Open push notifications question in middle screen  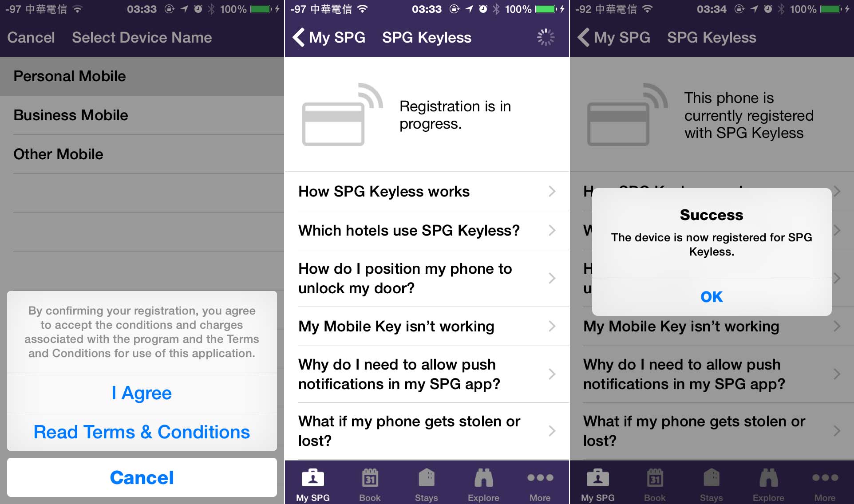[x=427, y=374]
